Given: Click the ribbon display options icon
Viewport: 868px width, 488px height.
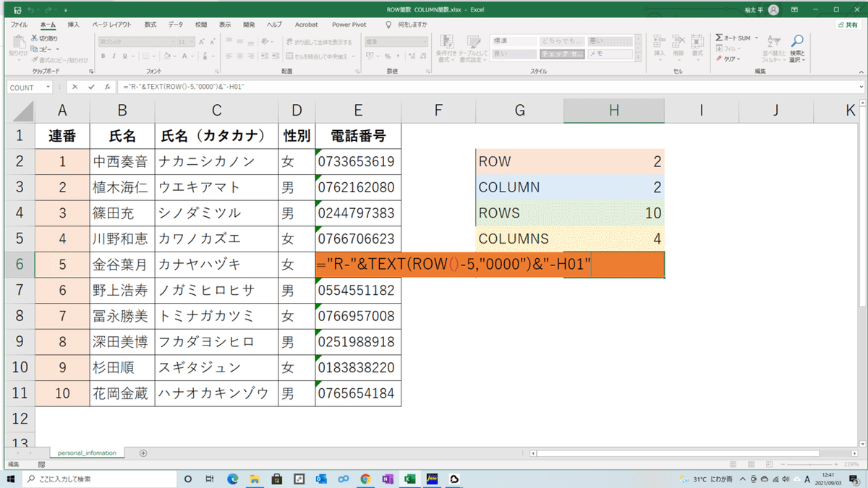Looking at the screenshot, I should 795,10.
